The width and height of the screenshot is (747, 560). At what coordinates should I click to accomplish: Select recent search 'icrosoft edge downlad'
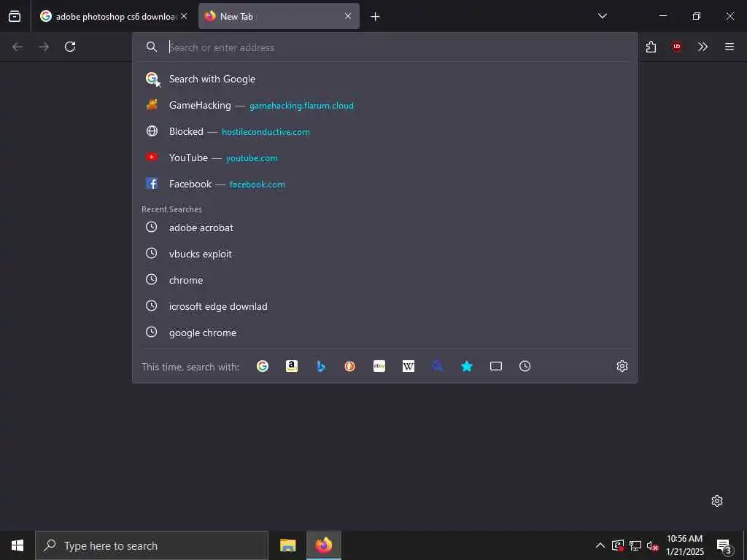385,306
